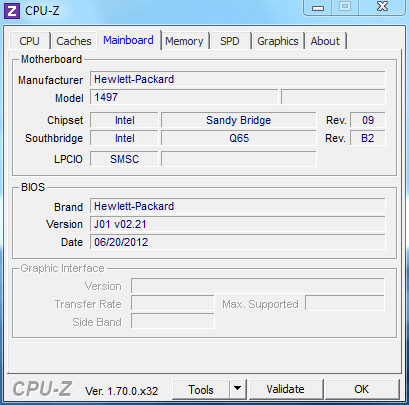Image resolution: width=409 pixels, height=405 pixels.
Task: Click the BIOS Brand Hewlett-Packard field
Action: [238, 206]
